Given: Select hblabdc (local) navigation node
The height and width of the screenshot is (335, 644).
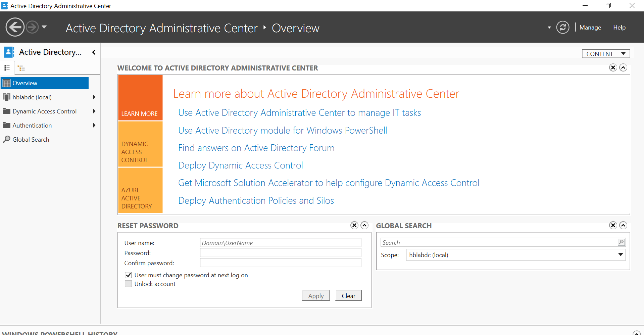Looking at the screenshot, I should [x=32, y=97].
